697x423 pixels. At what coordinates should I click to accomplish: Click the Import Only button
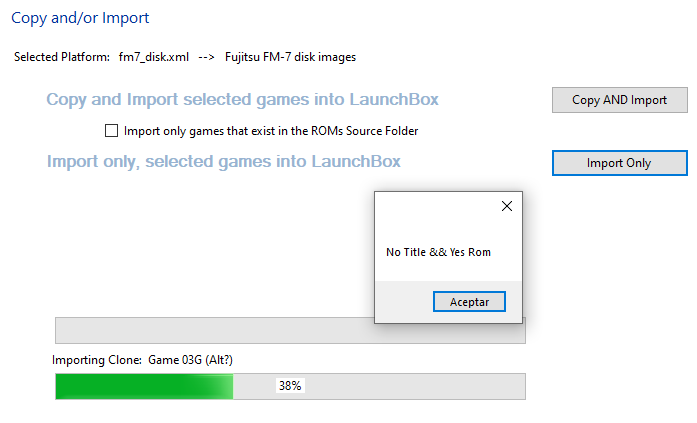pyautogui.click(x=620, y=163)
